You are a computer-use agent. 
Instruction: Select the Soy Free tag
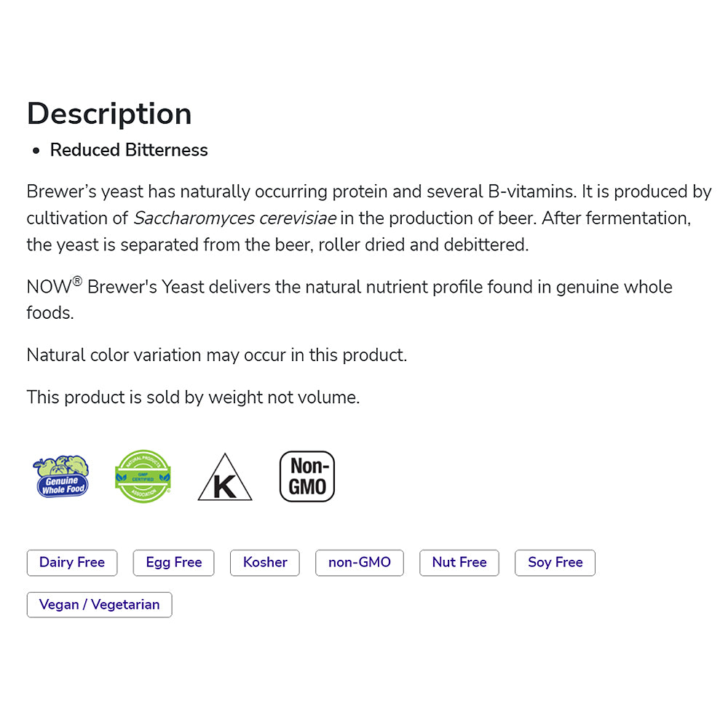pos(555,563)
